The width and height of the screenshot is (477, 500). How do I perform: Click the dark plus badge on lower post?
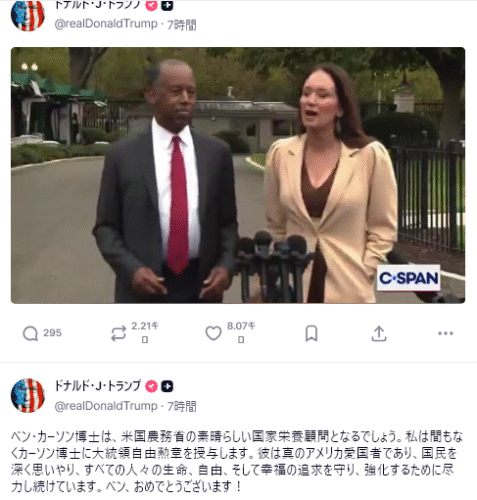(167, 386)
